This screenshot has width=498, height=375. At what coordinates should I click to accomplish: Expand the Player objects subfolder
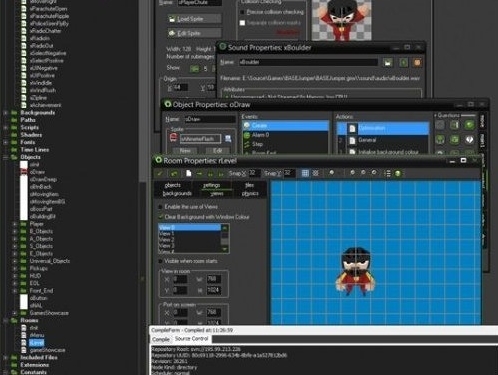(x=15, y=224)
